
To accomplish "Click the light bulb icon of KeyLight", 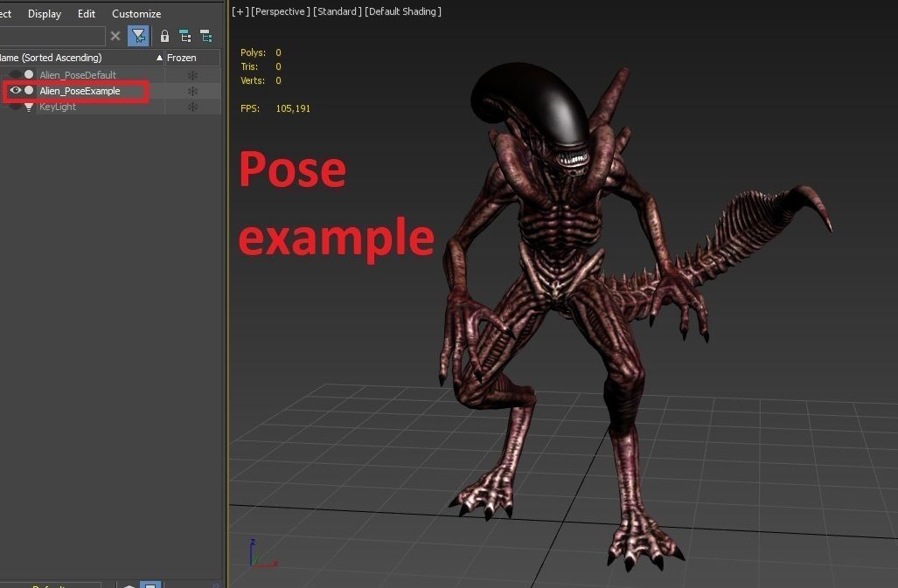I will 29,107.
